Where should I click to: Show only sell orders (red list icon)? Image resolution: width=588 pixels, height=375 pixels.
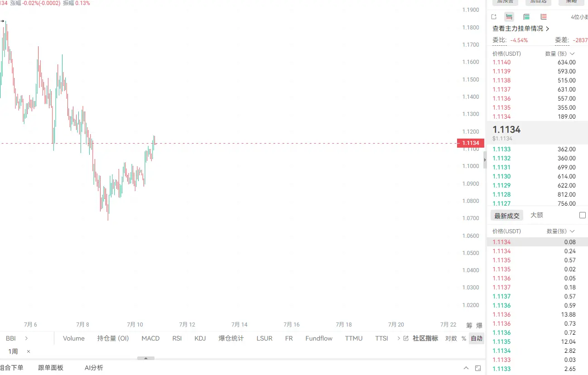[544, 17]
